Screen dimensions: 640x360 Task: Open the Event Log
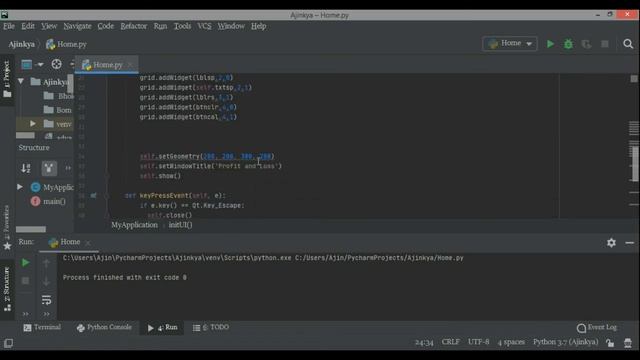597,327
